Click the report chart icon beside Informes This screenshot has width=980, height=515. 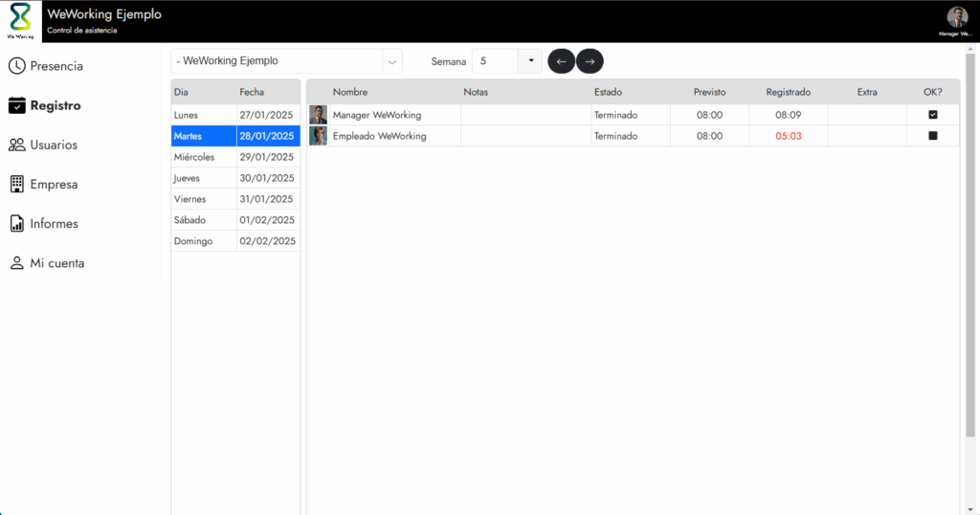tap(16, 223)
